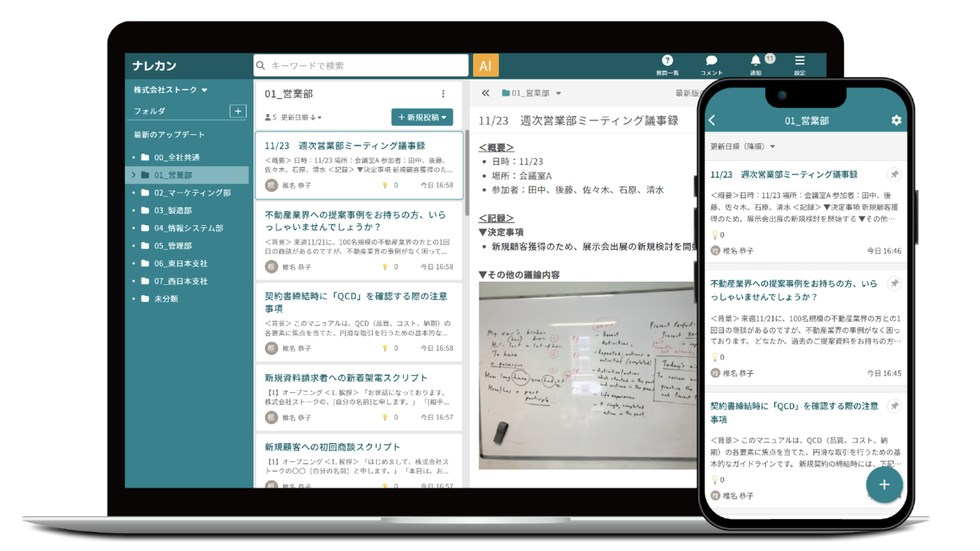The width and height of the screenshot is (980, 551).
Task: Open the comments speech bubble icon
Action: [x=711, y=61]
